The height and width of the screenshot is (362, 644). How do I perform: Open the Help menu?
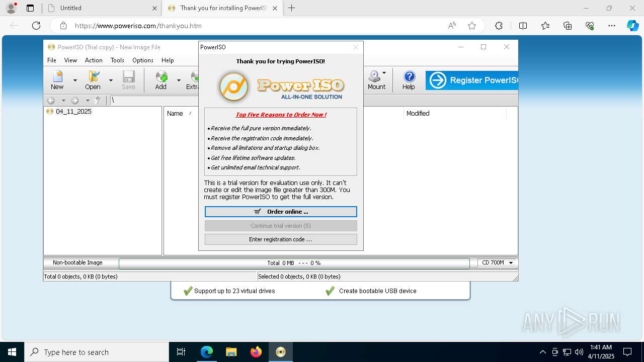168,60
